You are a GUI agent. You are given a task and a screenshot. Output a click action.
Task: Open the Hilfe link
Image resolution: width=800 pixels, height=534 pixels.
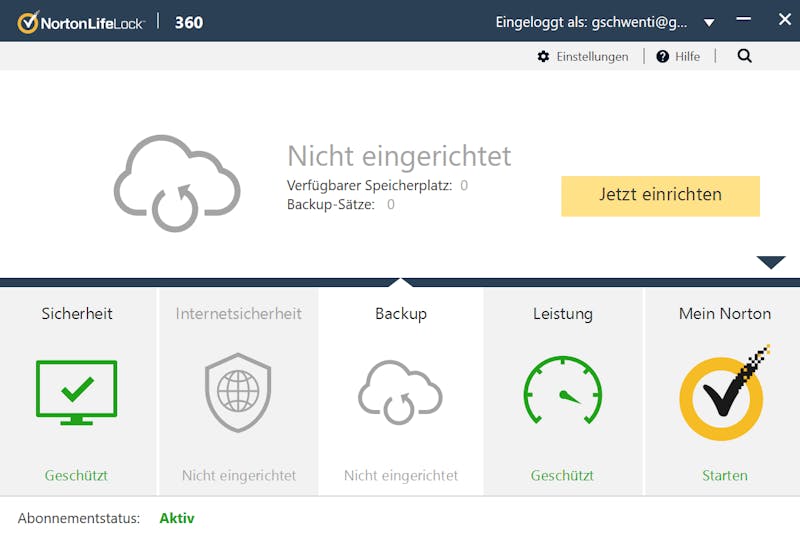tap(687, 57)
